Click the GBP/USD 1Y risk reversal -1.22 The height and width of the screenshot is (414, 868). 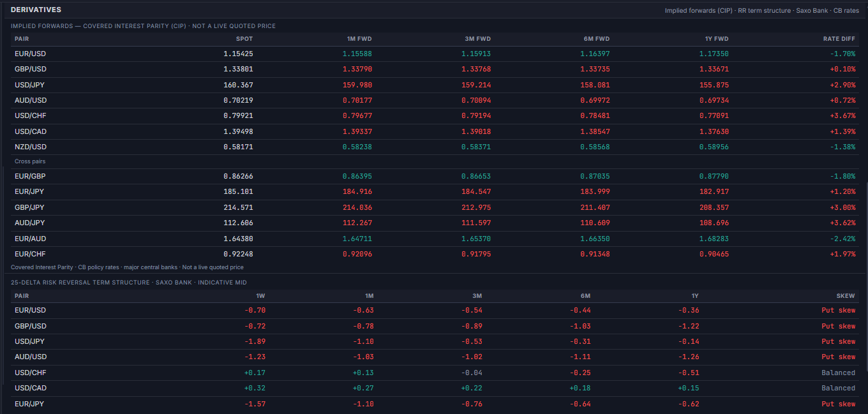(x=687, y=326)
